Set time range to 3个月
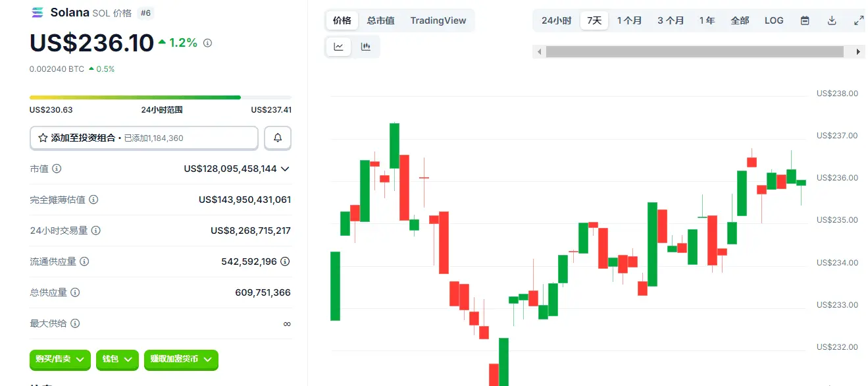 (x=671, y=20)
